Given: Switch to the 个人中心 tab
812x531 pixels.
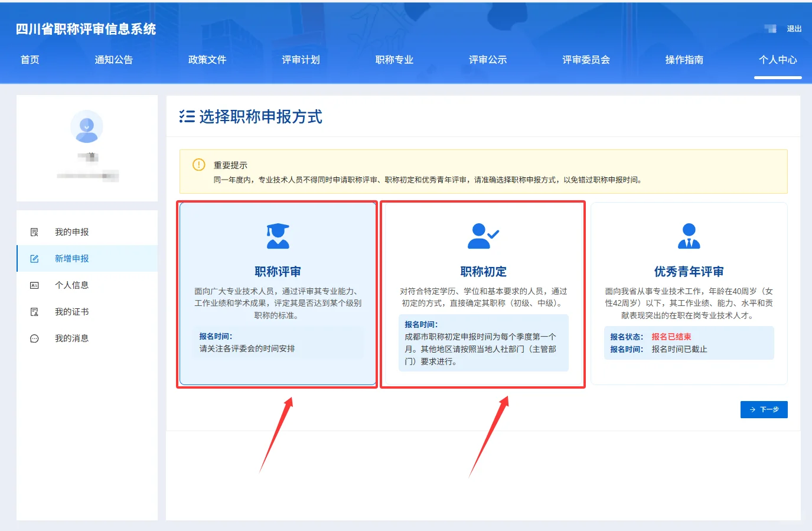Looking at the screenshot, I should pyautogui.click(x=778, y=60).
